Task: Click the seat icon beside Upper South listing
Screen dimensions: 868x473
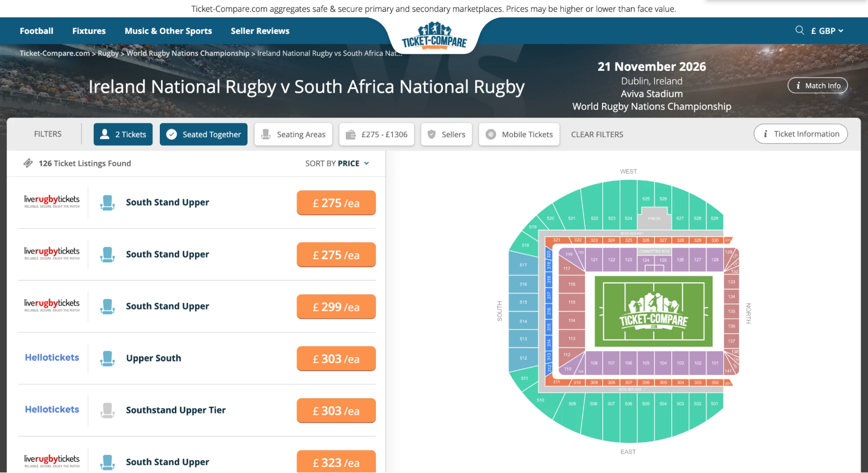Action: pyautogui.click(x=107, y=358)
